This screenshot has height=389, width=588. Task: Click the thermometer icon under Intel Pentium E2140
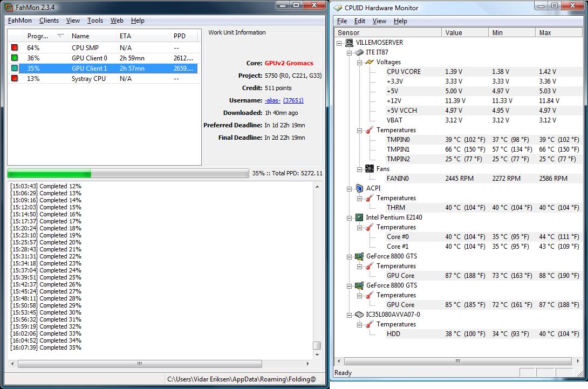(x=370, y=227)
